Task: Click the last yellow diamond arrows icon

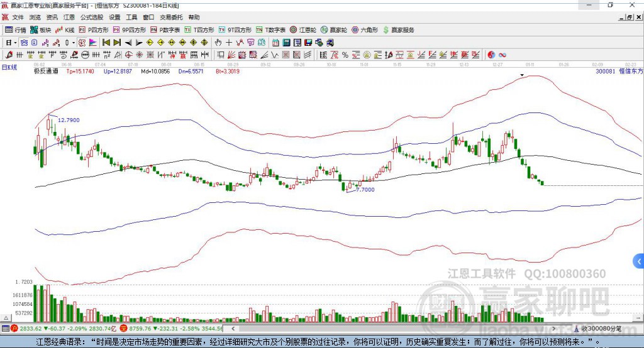Action: tap(204, 43)
